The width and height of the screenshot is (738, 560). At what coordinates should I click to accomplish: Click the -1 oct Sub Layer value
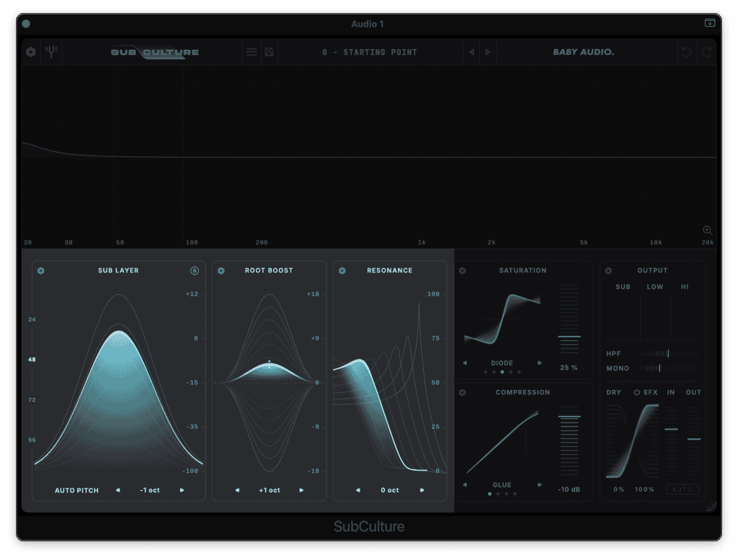point(150,490)
